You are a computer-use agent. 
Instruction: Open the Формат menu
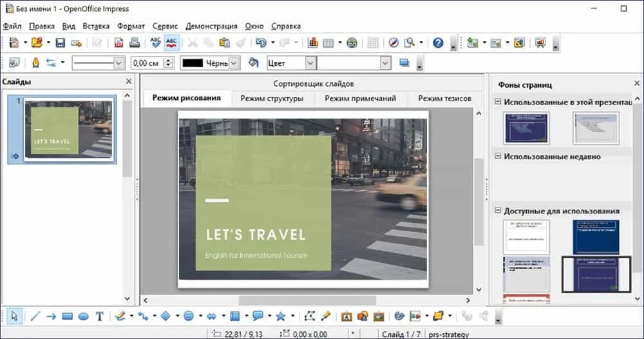coord(131,26)
